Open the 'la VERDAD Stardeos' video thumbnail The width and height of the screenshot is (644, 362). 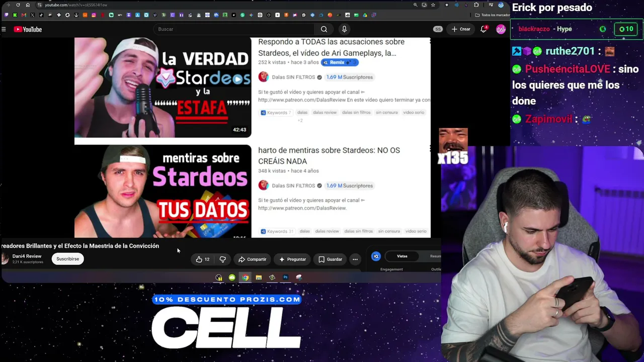point(163,87)
